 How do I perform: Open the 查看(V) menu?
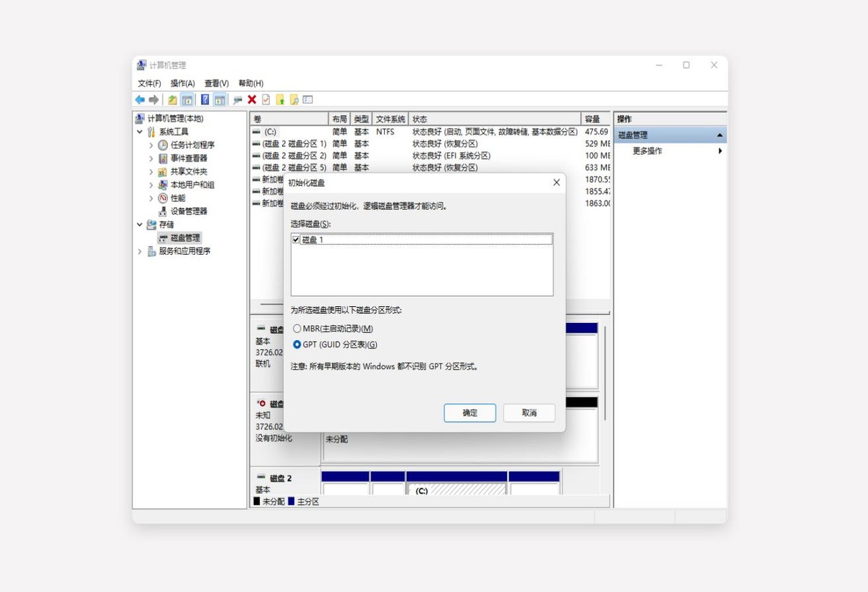(x=216, y=83)
